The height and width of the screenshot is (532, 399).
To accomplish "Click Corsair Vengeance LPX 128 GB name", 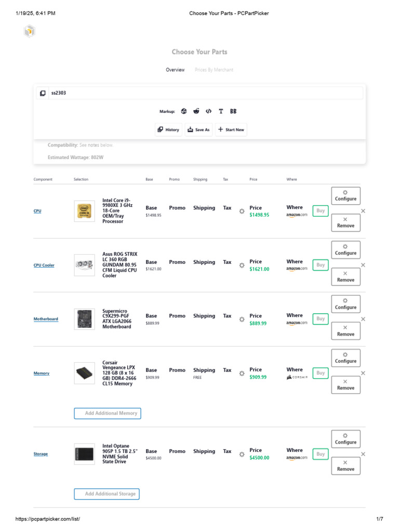I will click(x=119, y=373).
